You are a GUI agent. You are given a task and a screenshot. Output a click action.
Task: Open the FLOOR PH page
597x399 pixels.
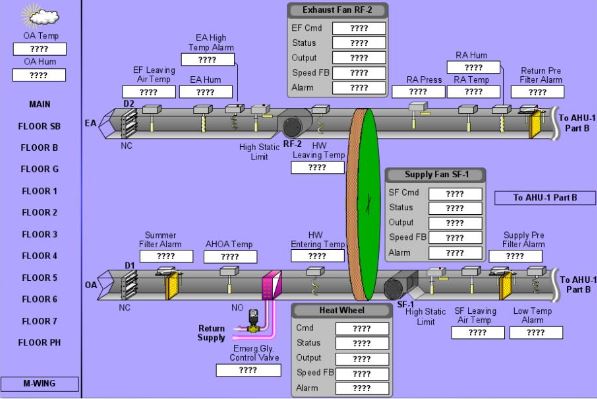39,342
